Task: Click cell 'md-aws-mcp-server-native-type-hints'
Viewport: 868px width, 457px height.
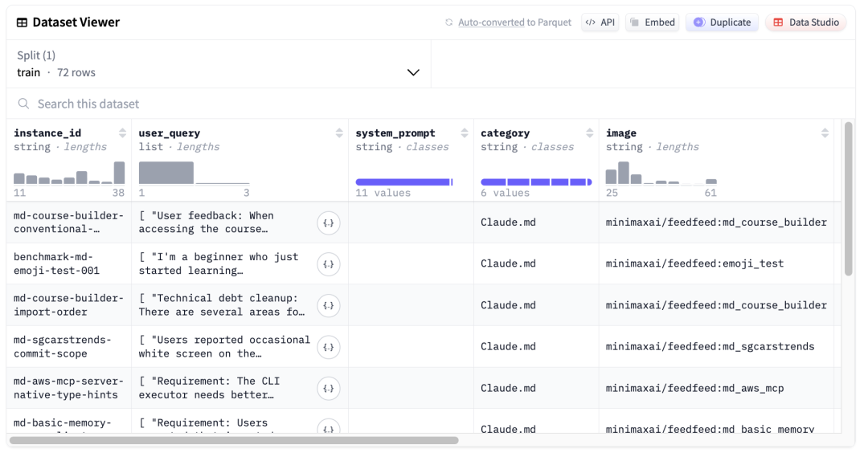Action: (68, 388)
